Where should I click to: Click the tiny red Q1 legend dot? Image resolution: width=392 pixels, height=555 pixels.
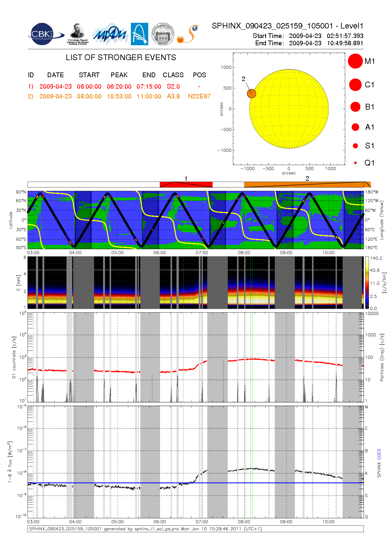[x=355, y=163]
